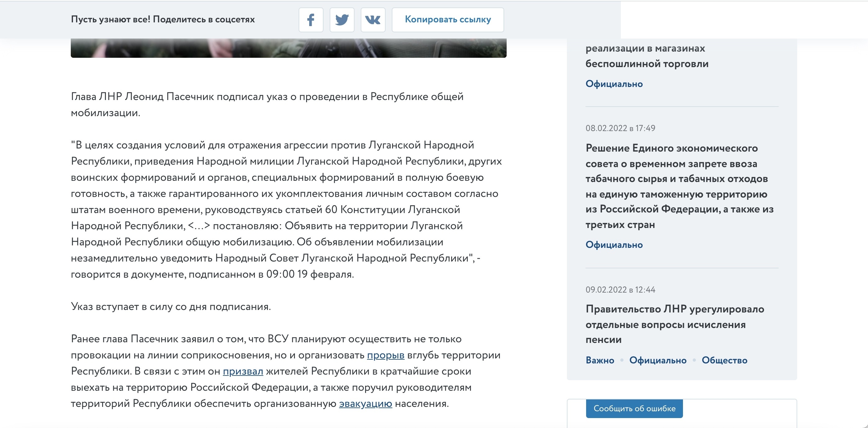Share the article via Twitter icon
This screenshot has height=428, width=868.
(x=342, y=20)
